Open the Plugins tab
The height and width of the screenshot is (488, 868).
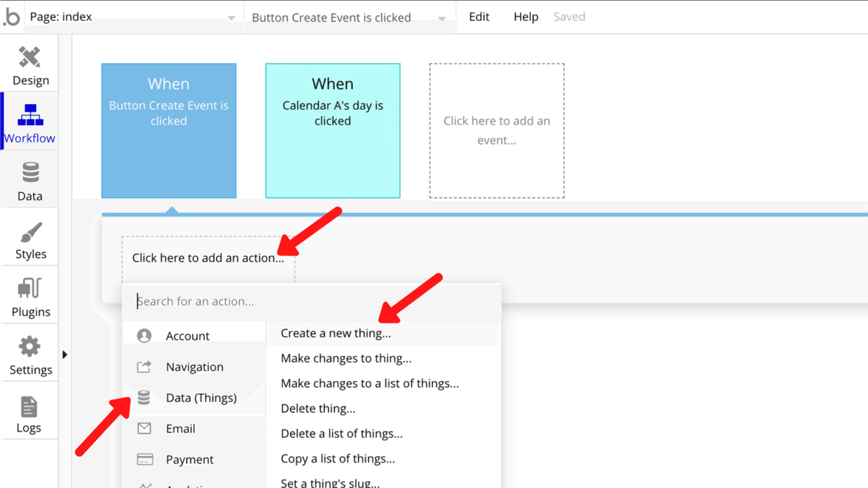tap(30, 295)
